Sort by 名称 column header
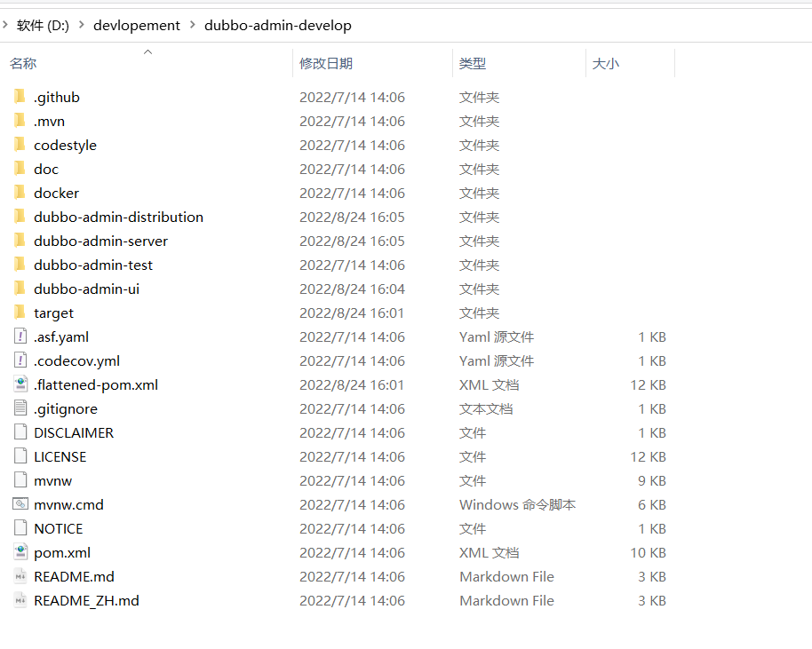This screenshot has width=812, height=649. [x=23, y=64]
